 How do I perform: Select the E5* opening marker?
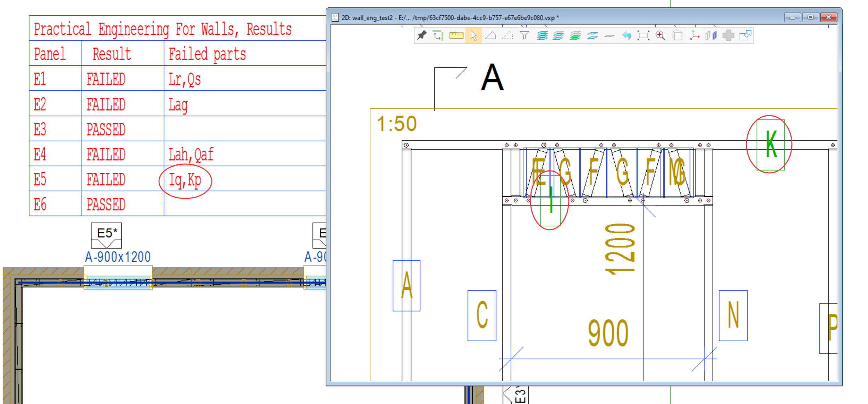[x=106, y=235]
